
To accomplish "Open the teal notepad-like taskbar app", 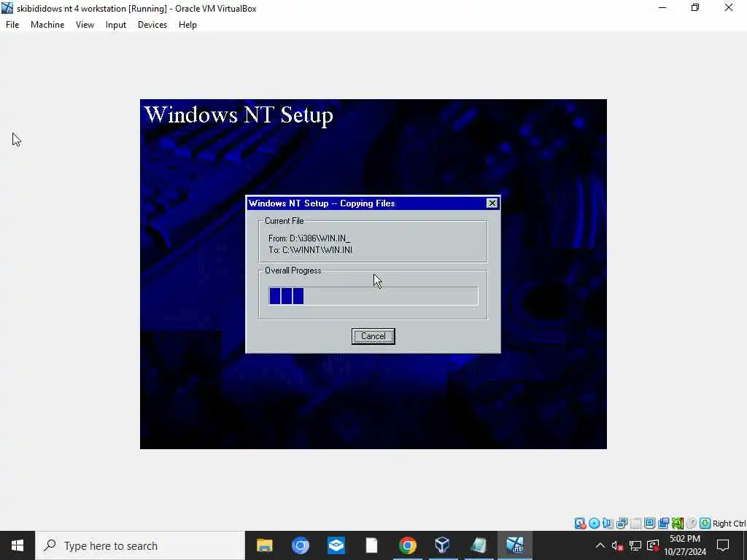I will [x=479, y=545].
